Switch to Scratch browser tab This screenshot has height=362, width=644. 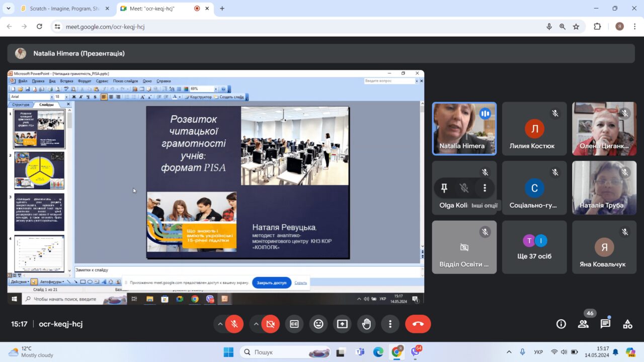[64, 9]
